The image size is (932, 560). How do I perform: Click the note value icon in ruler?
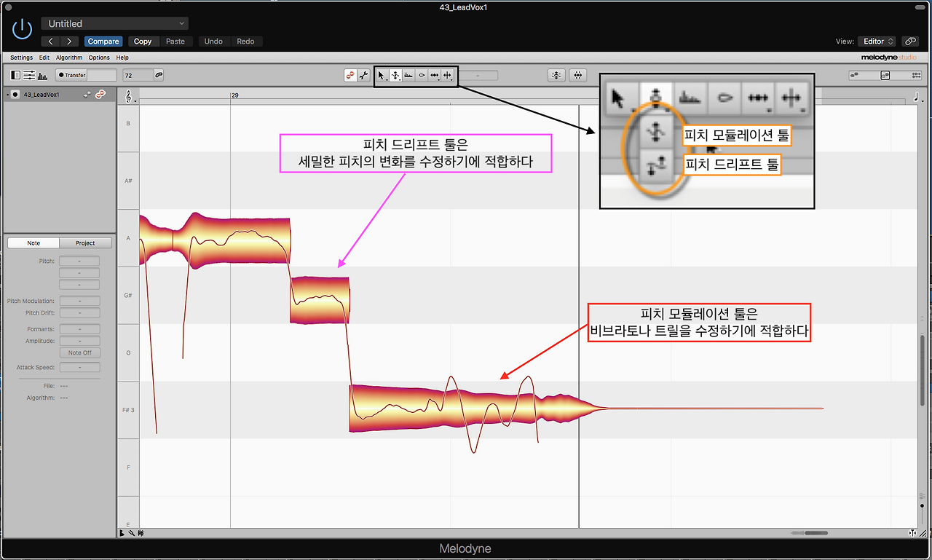click(x=915, y=95)
